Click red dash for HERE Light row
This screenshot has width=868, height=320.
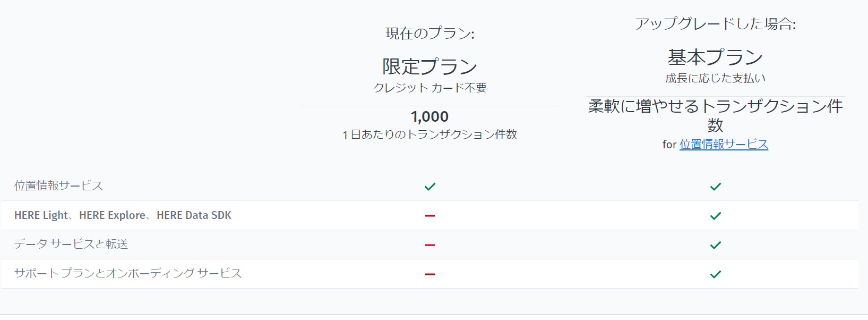(430, 216)
